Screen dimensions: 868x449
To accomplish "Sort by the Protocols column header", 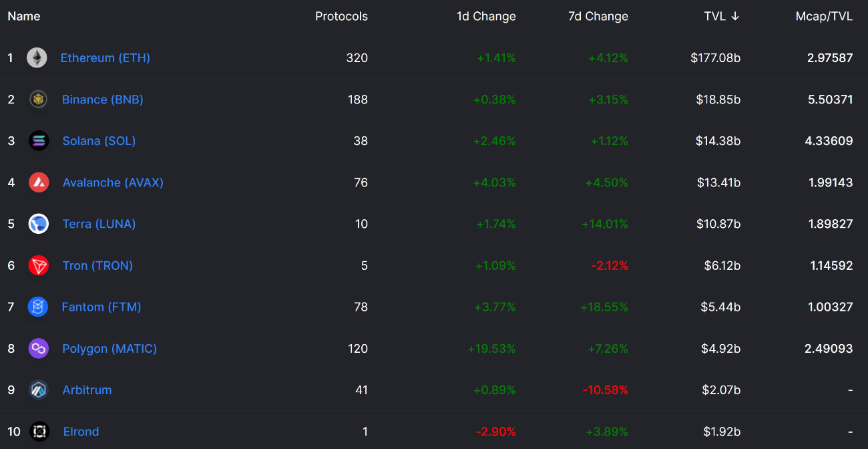I will pos(341,17).
